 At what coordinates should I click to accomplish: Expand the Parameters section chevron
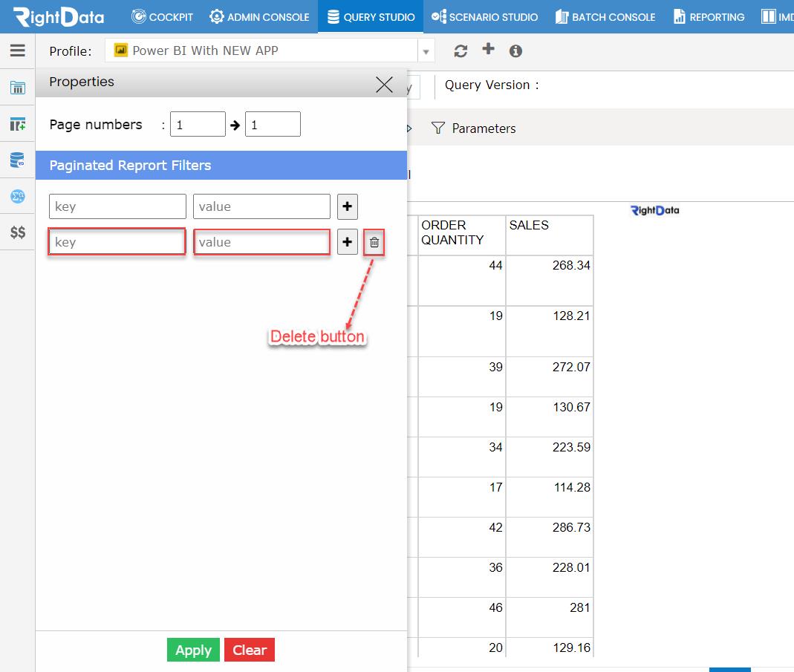409,128
